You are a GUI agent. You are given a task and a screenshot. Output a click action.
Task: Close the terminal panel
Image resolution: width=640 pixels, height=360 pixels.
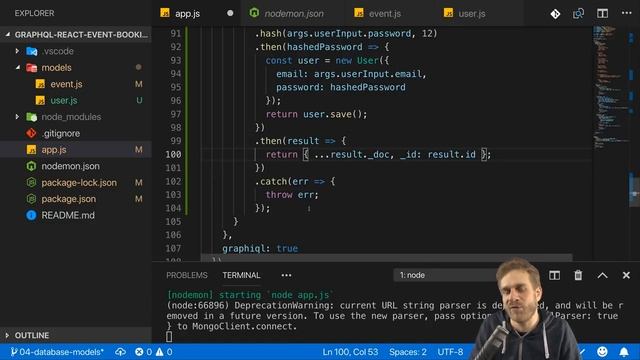(x=626, y=276)
